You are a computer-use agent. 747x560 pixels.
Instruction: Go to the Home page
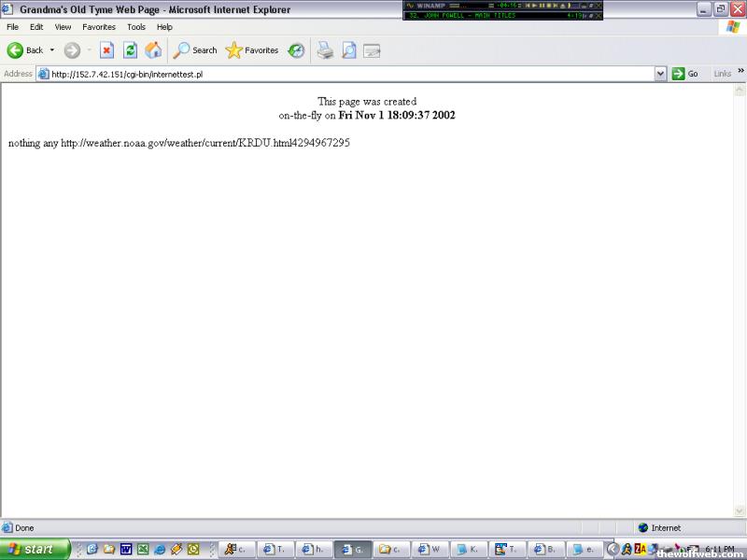[153, 50]
